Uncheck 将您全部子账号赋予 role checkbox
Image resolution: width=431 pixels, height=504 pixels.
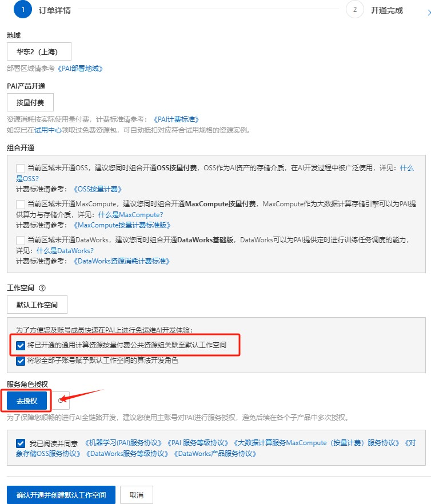tap(21, 361)
